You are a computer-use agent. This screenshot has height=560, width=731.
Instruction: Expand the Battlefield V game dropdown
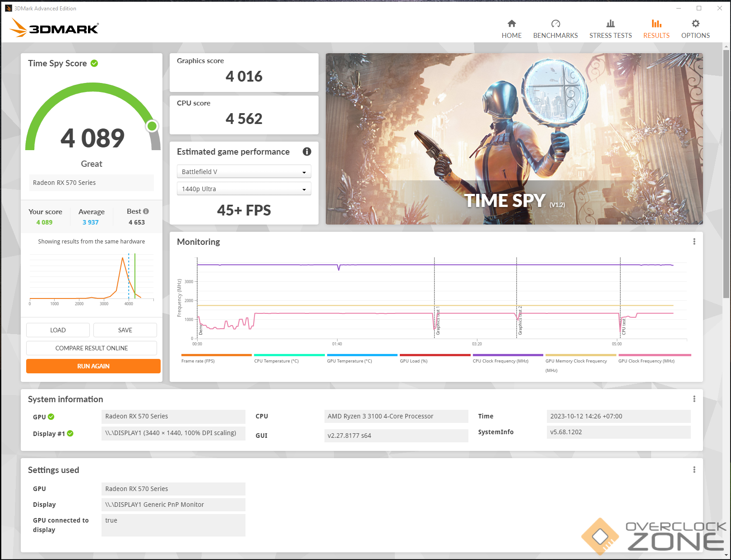coord(244,172)
